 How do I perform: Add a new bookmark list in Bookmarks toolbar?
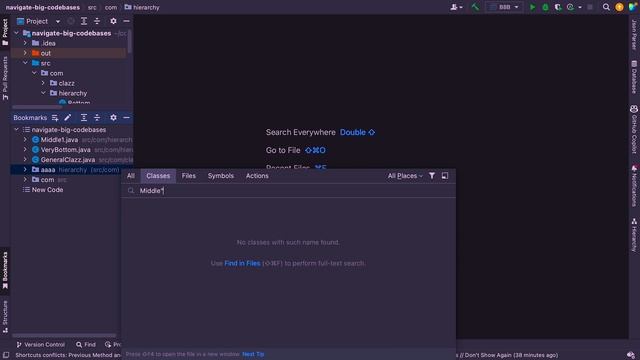click(x=55, y=118)
